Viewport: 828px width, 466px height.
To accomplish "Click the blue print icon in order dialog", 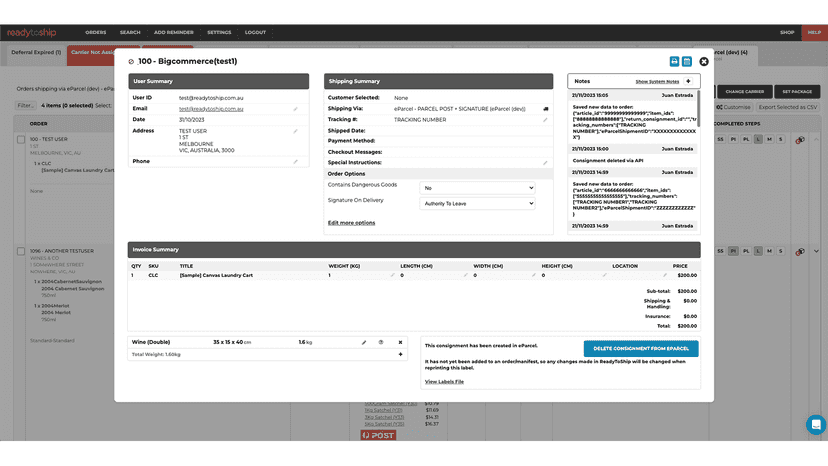I will coord(674,62).
